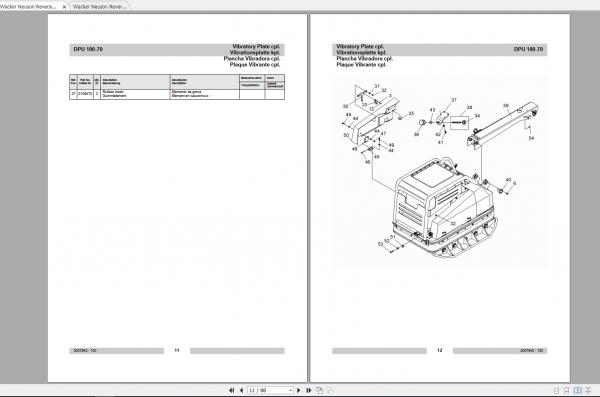The image size is (600, 397).
Task: Select two-page continuous scrolling view
Action: 588,390
